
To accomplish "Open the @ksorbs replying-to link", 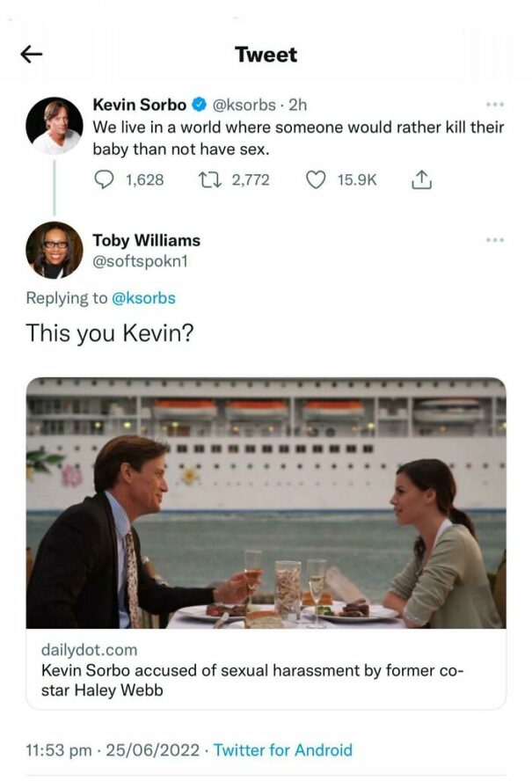I will [x=146, y=297].
